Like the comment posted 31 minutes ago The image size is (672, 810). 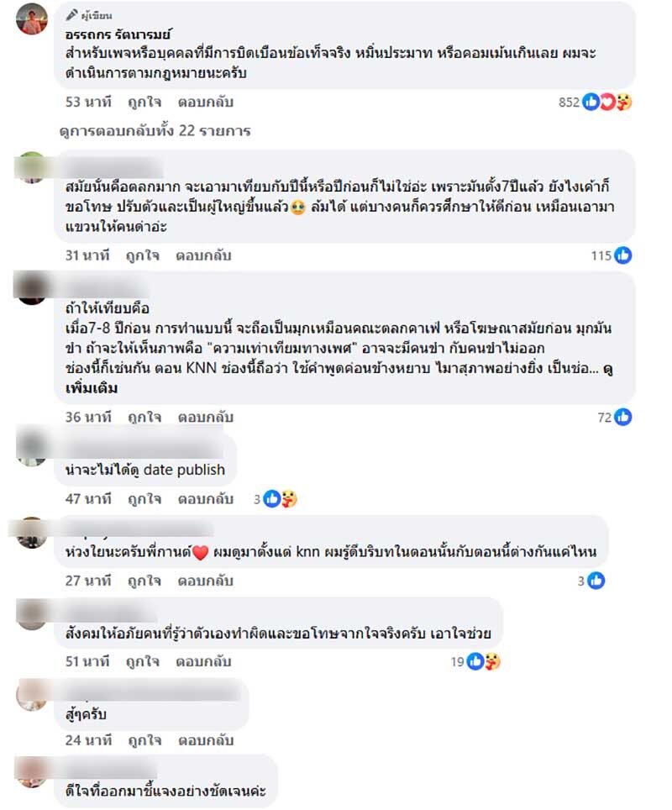coord(143,255)
